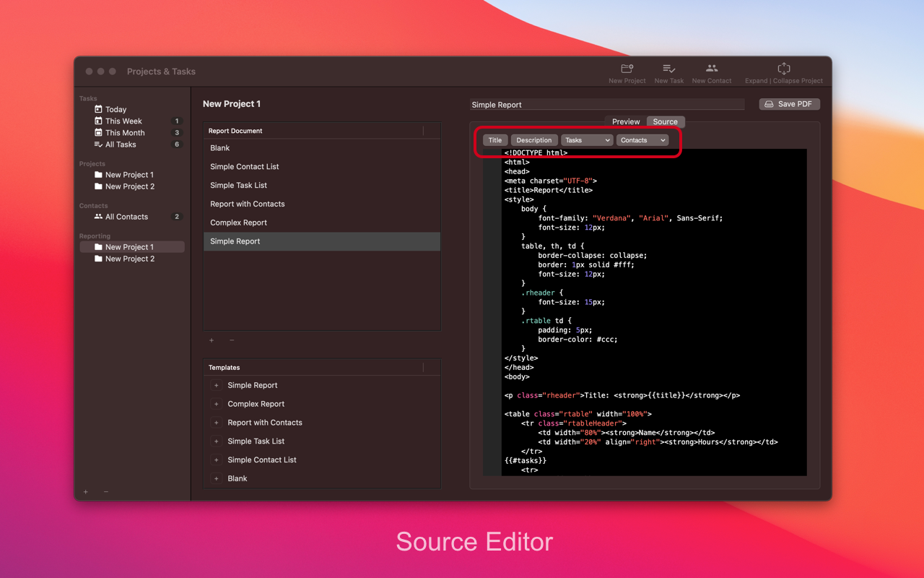Viewport: 924px width, 578px height.
Task: Click the New Project toolbar icon
Action: point(627,69)
